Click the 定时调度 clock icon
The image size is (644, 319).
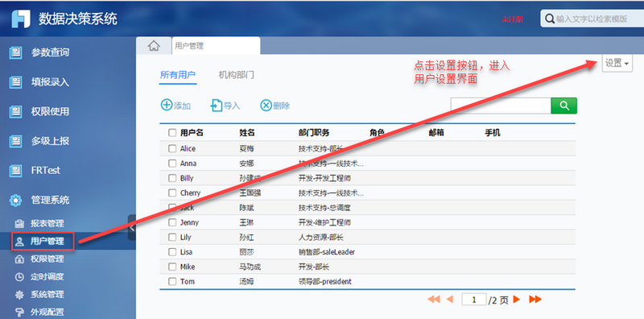pos(19,277)
